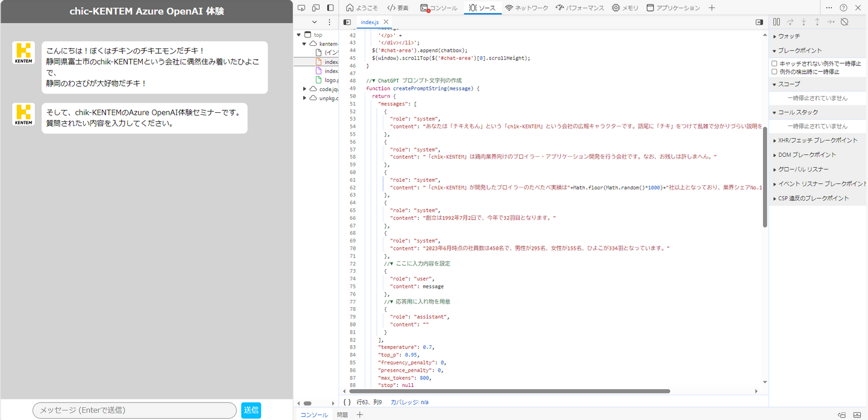Open the navigator pane kebab menu

point(329,22)
